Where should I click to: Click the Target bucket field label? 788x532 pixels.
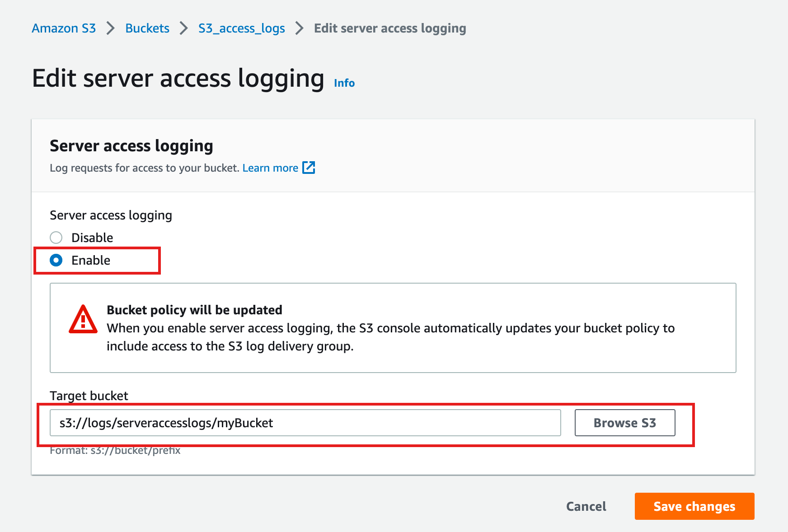[89, 396]
